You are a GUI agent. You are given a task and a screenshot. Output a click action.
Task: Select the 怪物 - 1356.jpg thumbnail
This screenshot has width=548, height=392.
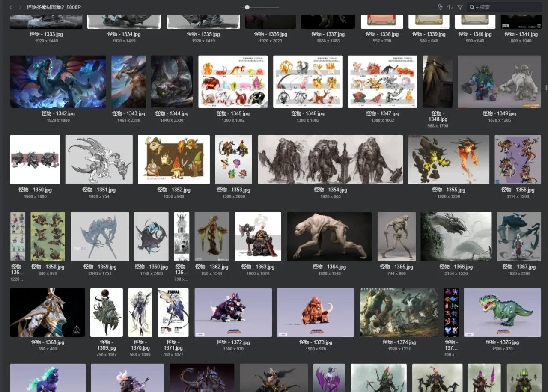point(518,160)
